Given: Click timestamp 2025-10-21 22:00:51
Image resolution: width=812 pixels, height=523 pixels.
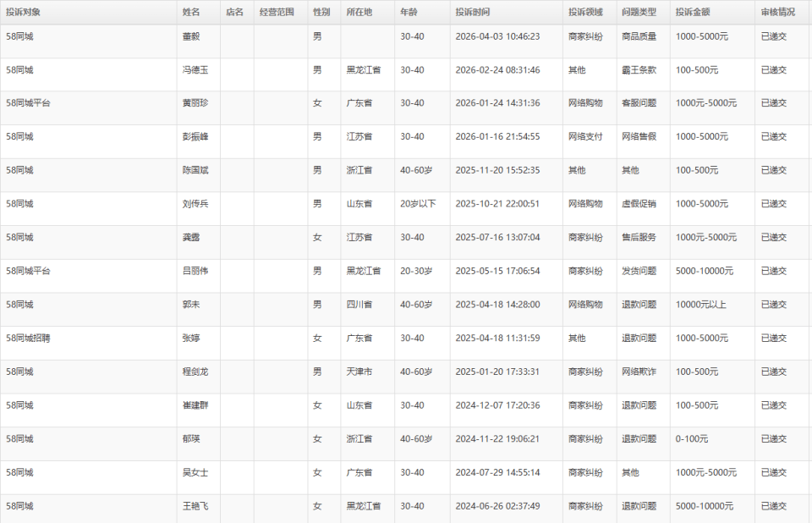Looking at the screenshot, I should [x=497, y=204].
